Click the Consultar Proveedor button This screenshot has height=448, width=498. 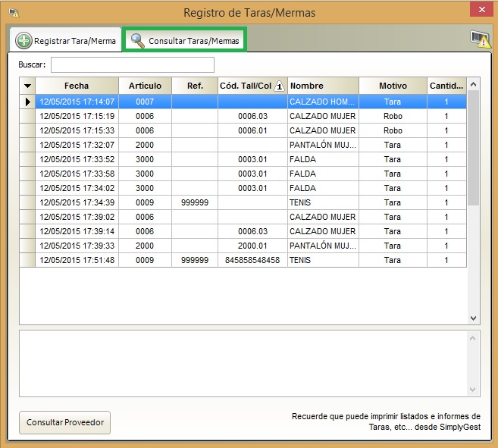click(x=64, y=422)
